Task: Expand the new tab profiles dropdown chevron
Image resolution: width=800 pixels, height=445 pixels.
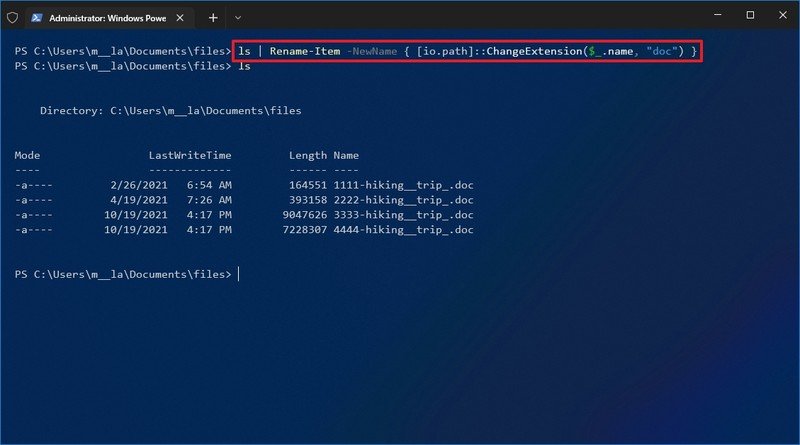Action: [x=237, y=17]
